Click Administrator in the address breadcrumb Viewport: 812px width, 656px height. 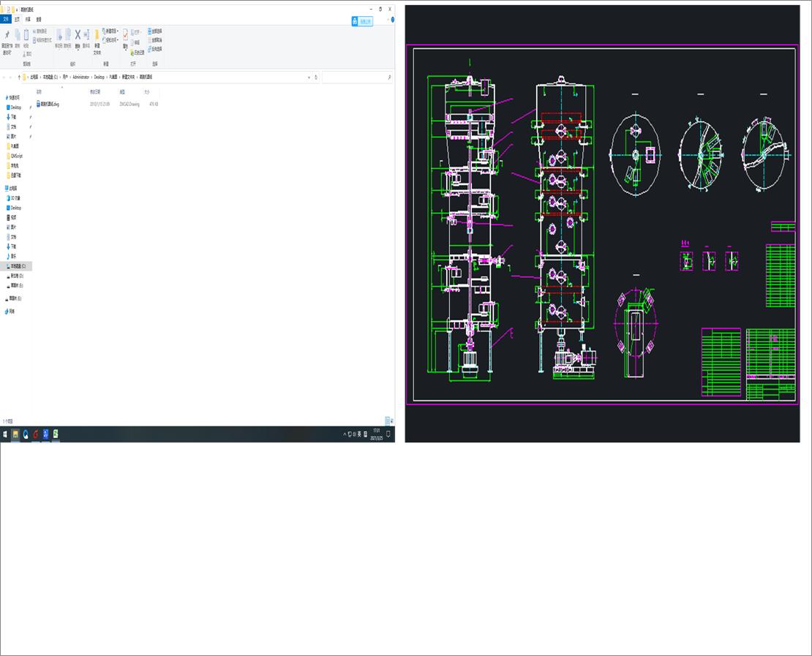click(x=81, y=77)
